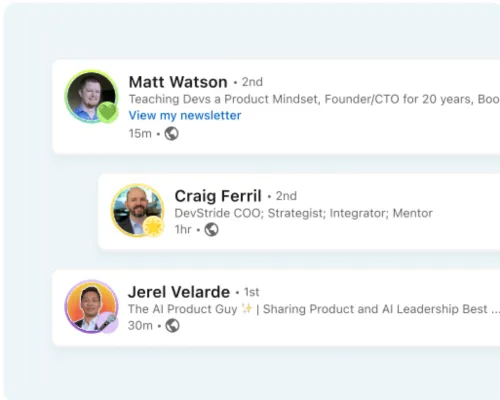Screen dimensions: 500x400
Task: Click the globe visibility icon beside 15m
Action: pos(172,134)
